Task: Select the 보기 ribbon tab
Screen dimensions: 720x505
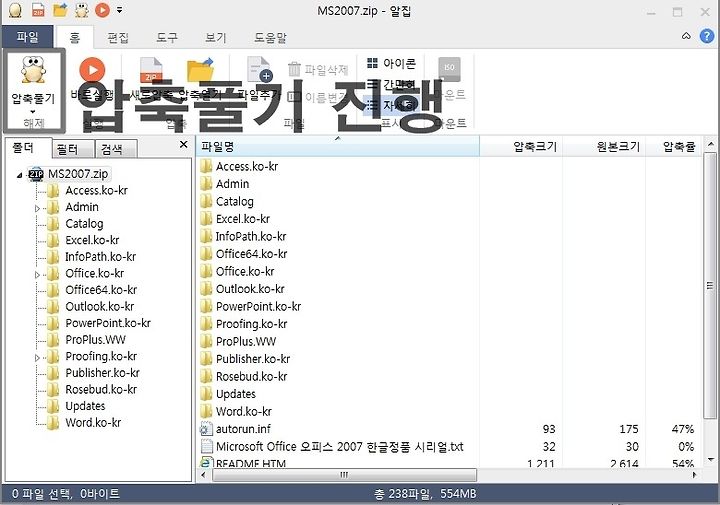Action: (216, 37)
